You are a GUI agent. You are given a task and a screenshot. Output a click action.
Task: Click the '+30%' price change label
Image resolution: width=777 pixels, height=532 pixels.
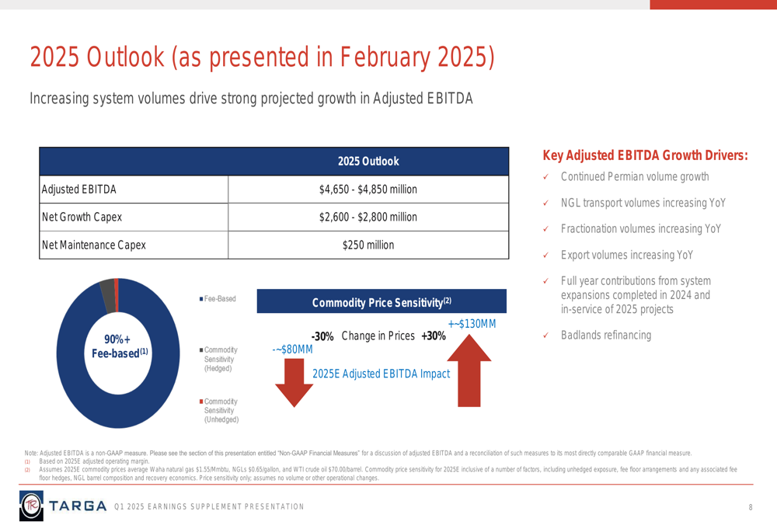434,336
